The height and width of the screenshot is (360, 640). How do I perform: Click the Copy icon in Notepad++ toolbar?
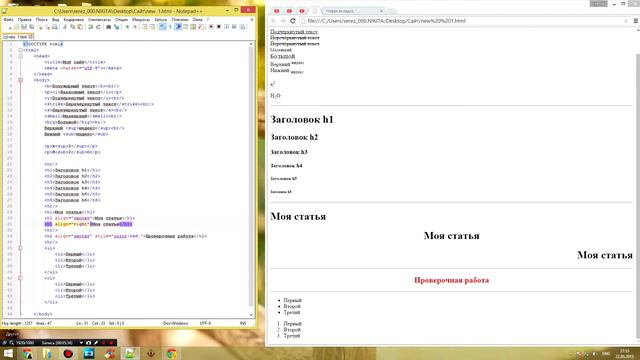pos(73,27)
